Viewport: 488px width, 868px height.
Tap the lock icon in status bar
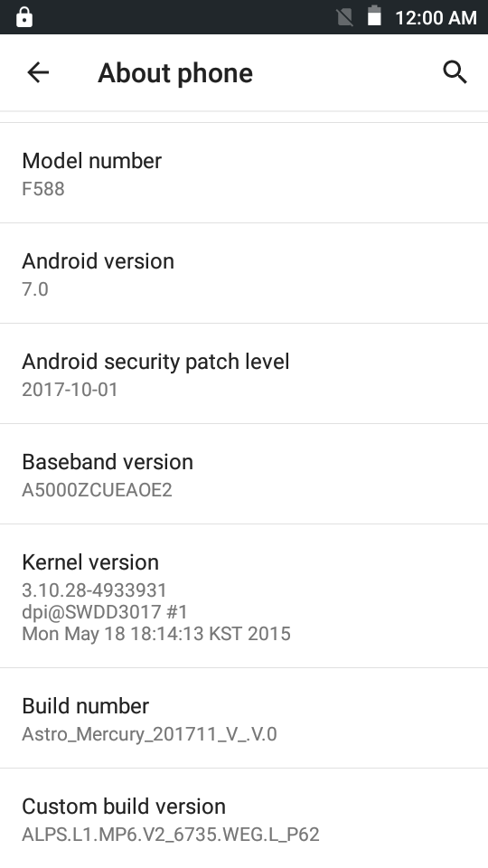click(x=24, y=17)
